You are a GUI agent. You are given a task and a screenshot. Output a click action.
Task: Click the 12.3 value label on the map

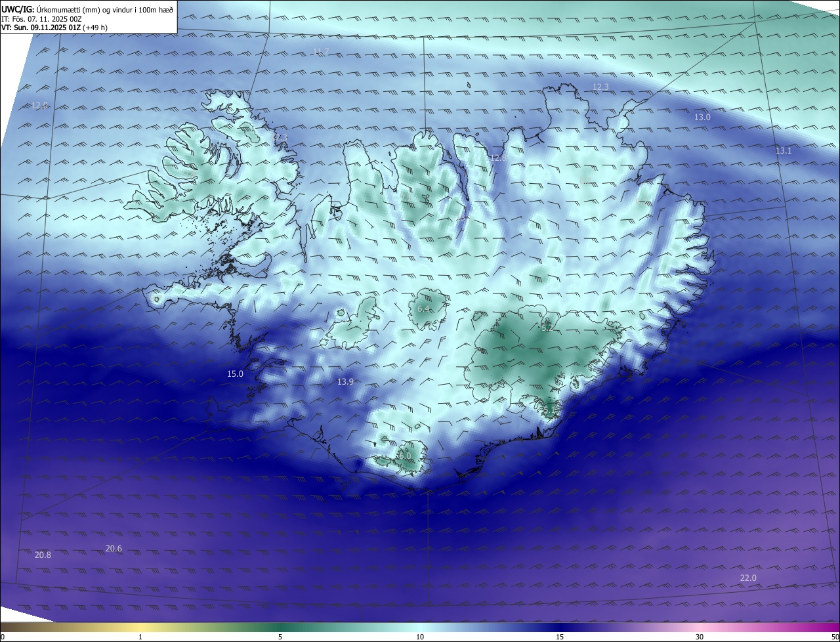[600, 87]
